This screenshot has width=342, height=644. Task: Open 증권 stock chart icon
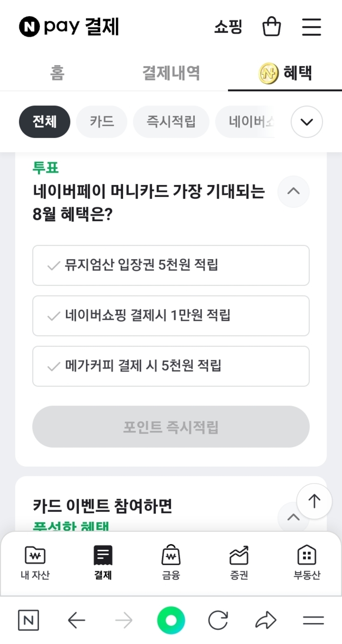click(x=239, y=562)
